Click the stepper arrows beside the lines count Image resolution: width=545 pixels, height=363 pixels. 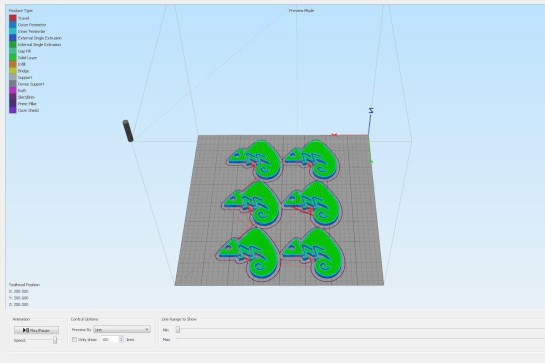[x=121, y=339]
